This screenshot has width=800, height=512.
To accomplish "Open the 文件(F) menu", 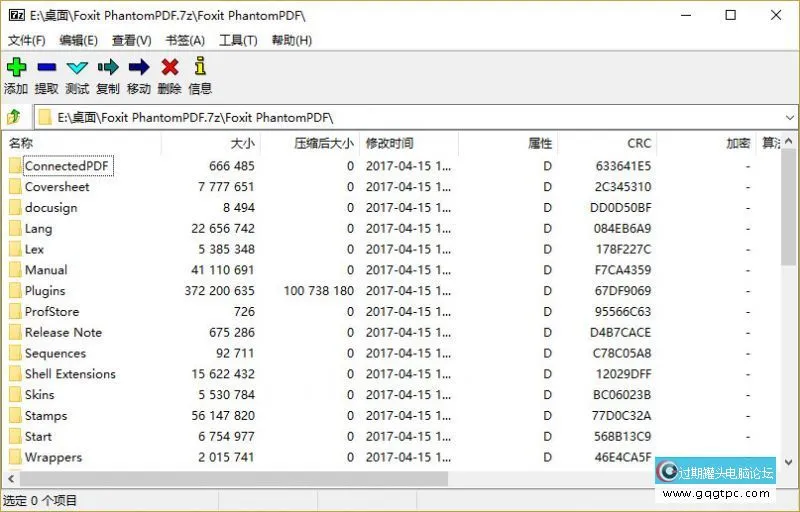I will click(27, 40).
